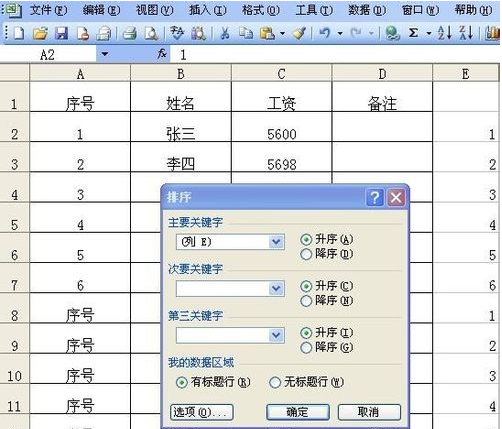Open the Undo history dropdown arrow
The width and height of the screenshot is (502, 429).
click(340, 33)
